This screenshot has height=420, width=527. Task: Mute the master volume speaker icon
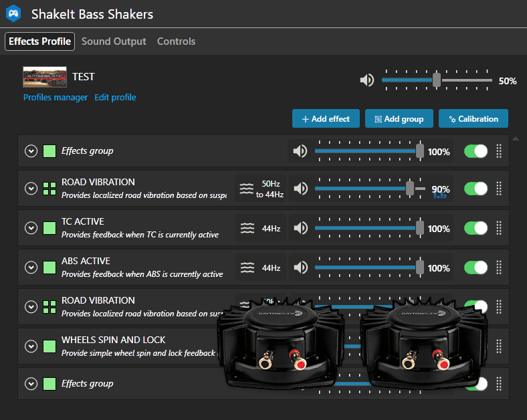[367, 80]
